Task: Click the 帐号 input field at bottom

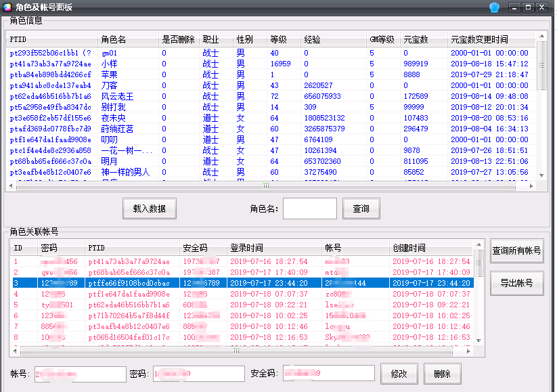Action: [80, 373]
